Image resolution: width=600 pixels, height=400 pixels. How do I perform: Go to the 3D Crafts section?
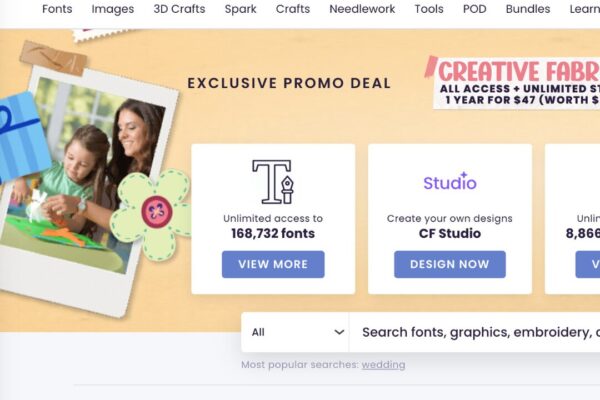click(179, 9)
